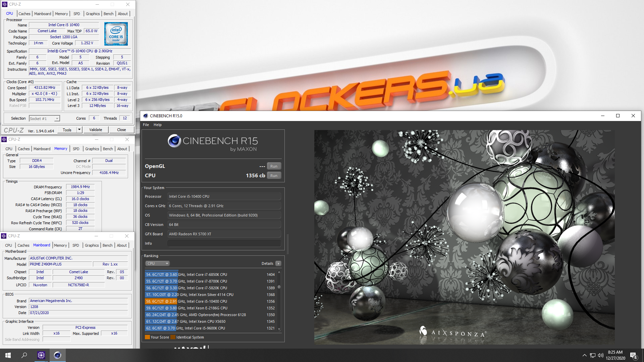Click the network tray icon
The height and width of the screenshot is (362, 644).
[x=592, y=355]
